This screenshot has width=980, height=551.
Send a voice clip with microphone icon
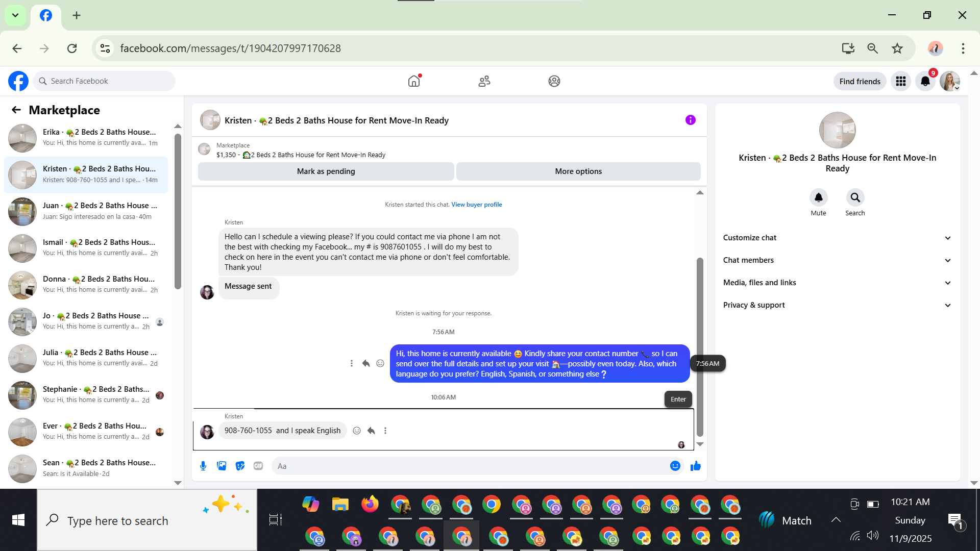tap(203, 466)
